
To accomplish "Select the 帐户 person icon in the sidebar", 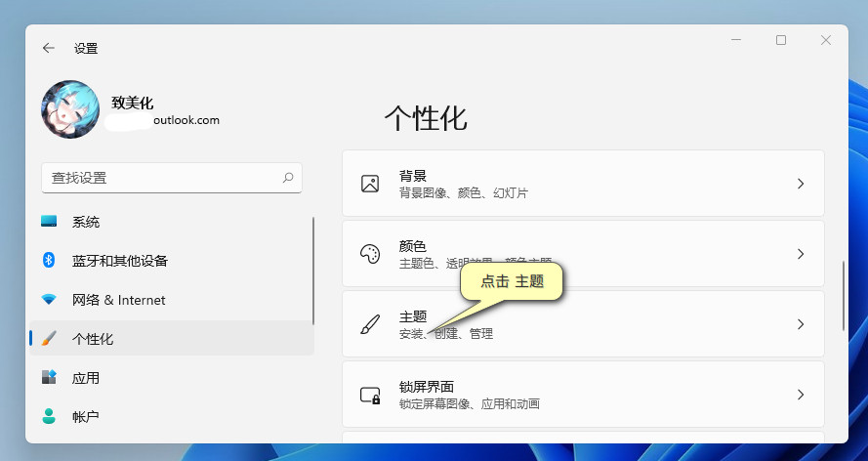I will [49, 417].
